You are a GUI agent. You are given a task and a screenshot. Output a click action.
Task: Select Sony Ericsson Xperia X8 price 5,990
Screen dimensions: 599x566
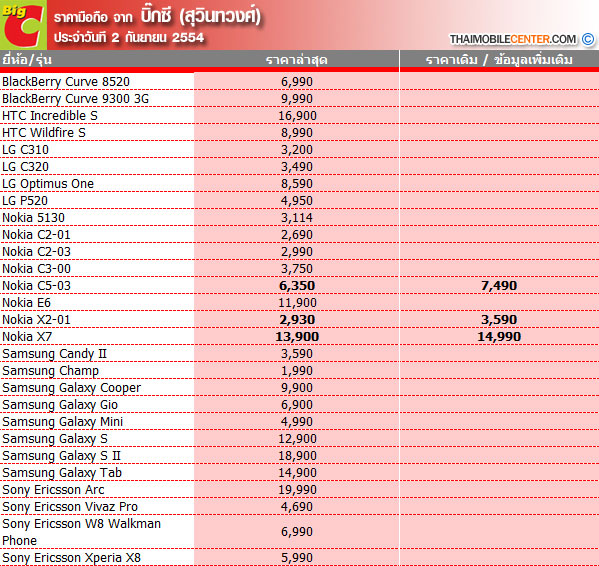click(x=297, y=558)
